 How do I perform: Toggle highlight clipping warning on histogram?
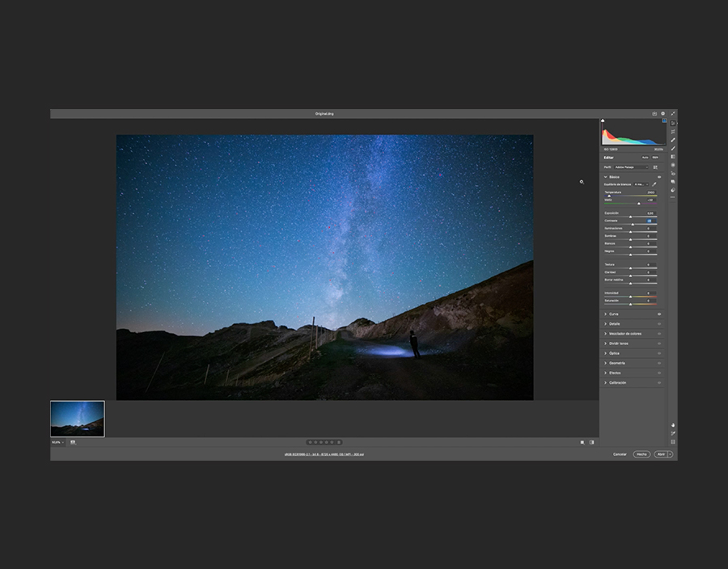664,120
